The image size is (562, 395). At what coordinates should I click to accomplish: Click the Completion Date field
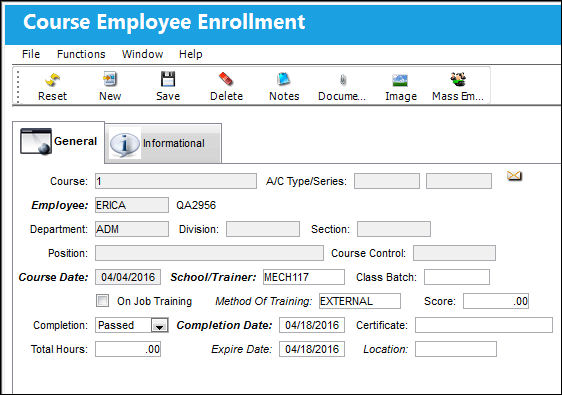312,325
